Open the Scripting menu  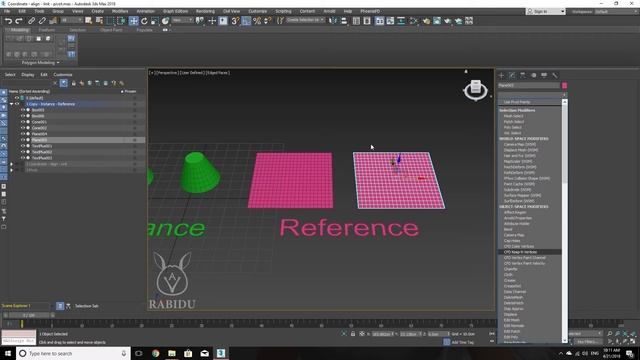pos(283,11)
